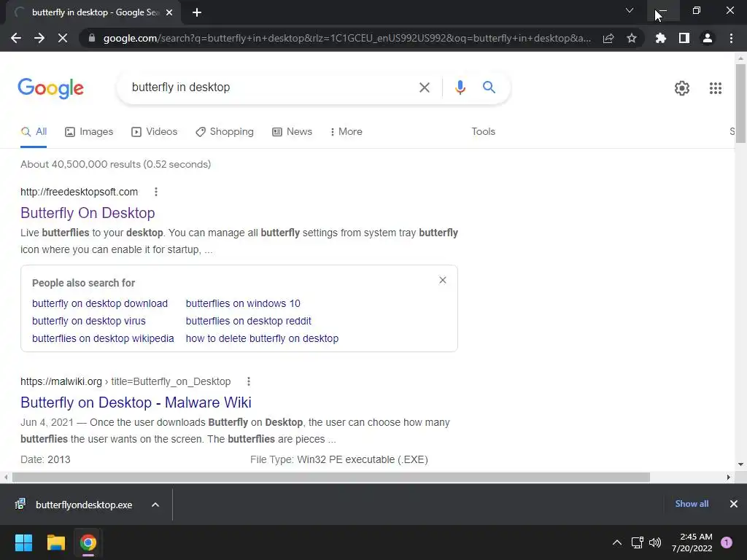Open Google apps grid
This screenshot has width=747, height=560.
pyautogui.click(x=715, y=88)
